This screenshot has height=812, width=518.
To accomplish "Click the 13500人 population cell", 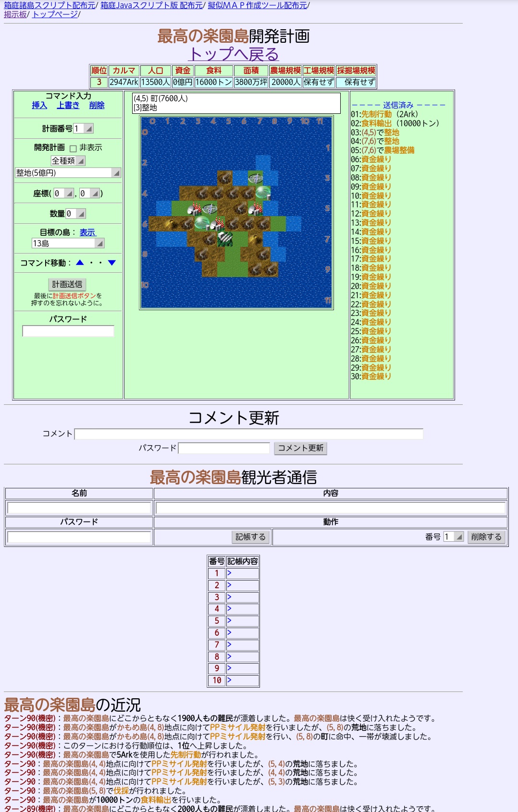I will tap(156, 82).
